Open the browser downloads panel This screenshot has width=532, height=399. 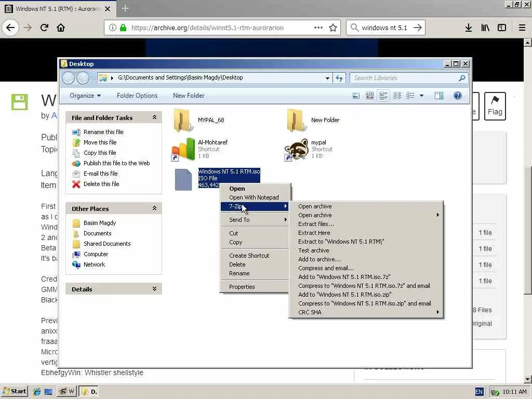(469, 28)
